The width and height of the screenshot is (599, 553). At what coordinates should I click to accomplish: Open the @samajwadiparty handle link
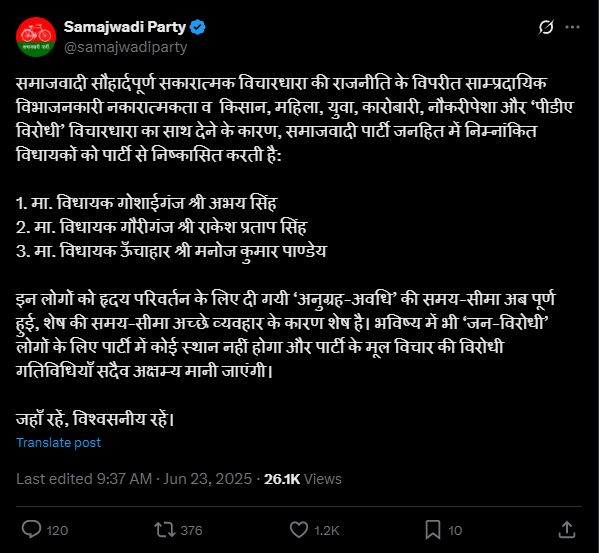pos(125,47)
